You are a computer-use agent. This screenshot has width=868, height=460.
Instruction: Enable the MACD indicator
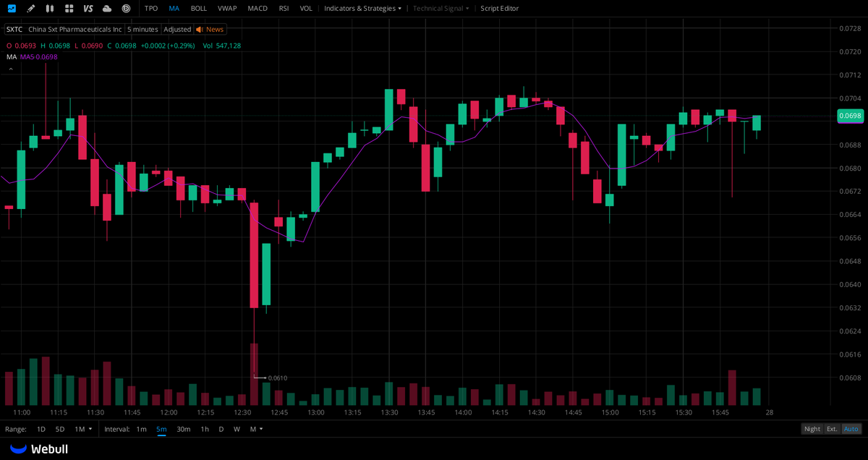pyautogui.click(x=258, y=9)
